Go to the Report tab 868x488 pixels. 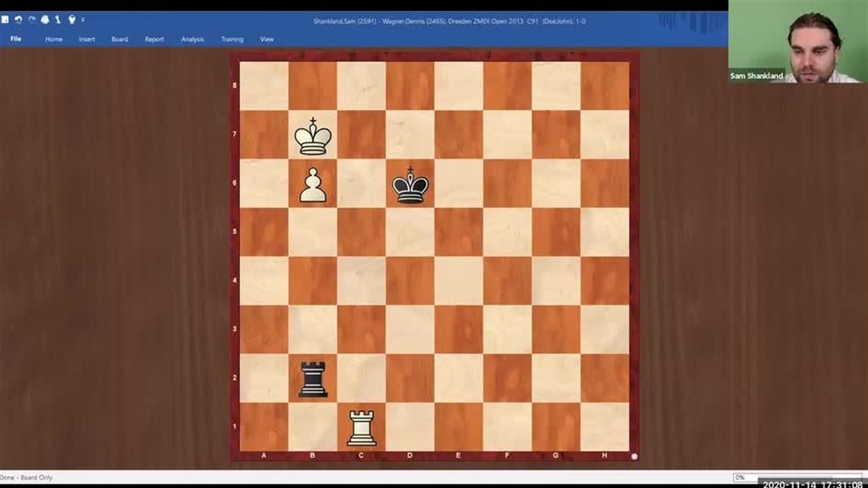click(x=154, y=39)
